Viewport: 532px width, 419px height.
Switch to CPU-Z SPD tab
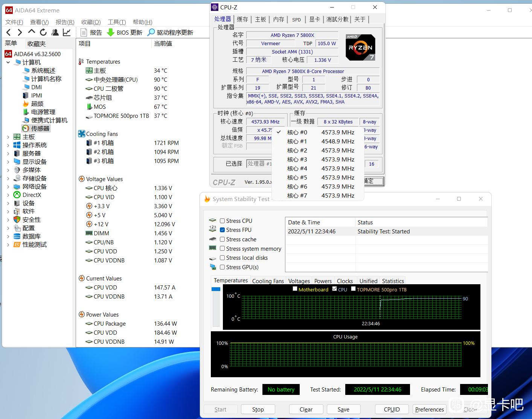tap(297, 19)
